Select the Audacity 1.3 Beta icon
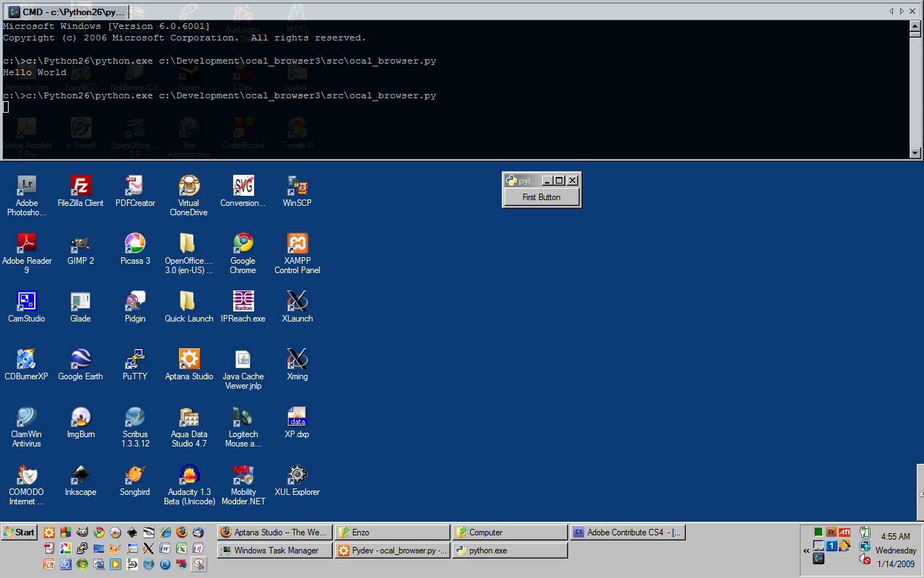This screenshot has height=578, width=924. click(189, 484)
